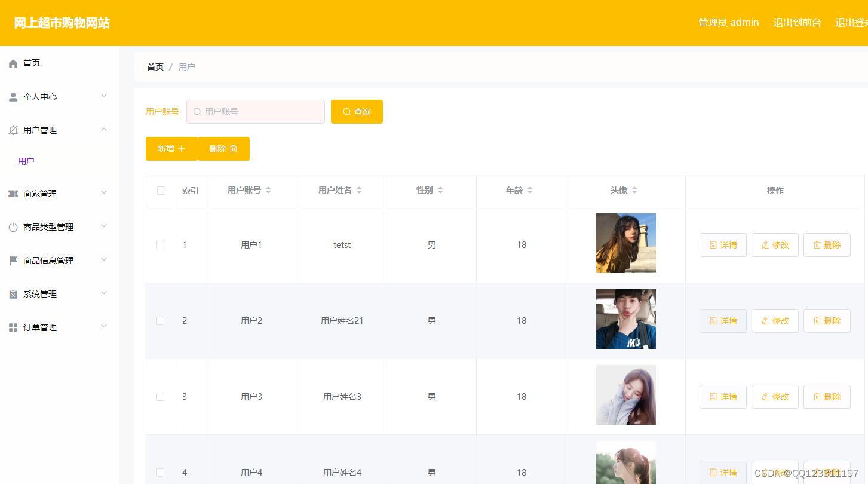Click 删除 for 用户3
Viewport: 868px width, 484px height.
click(827, 397)
